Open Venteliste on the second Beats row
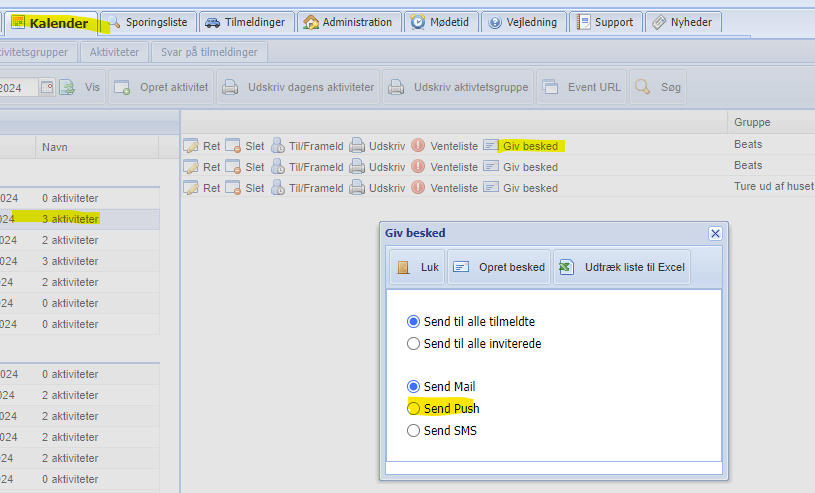This screenshot has width=815, height=493. [444, 167]
